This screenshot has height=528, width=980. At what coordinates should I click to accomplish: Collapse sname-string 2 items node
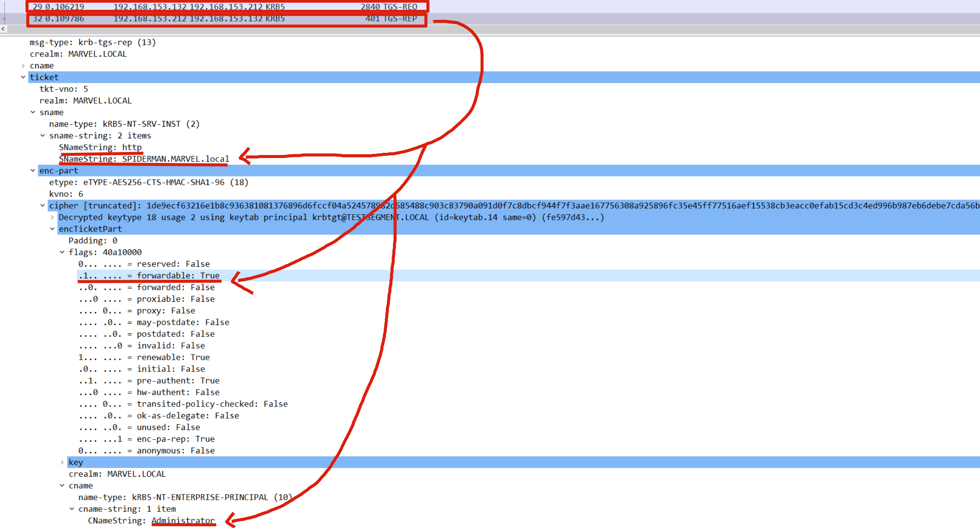pos(43,136)
